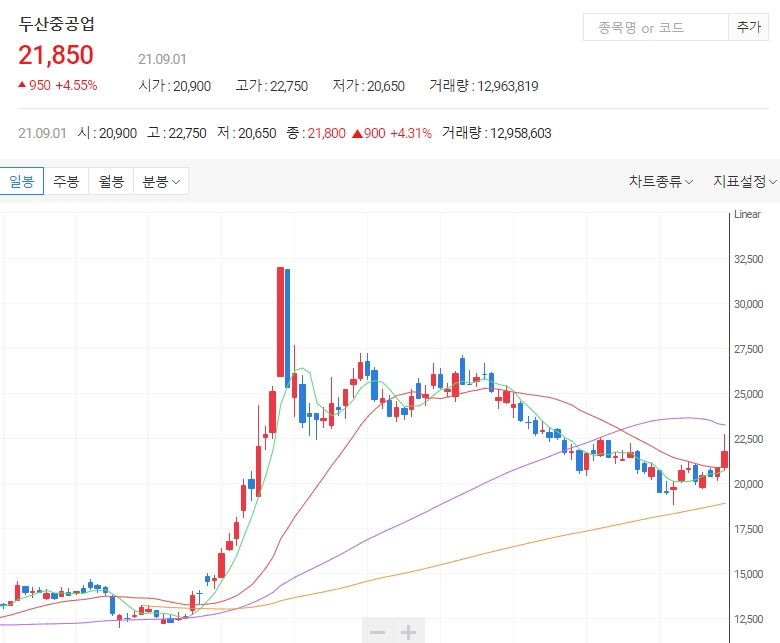Click the 고가: 22,750 value
780x643 pixels.
click(x=272, y=86)
